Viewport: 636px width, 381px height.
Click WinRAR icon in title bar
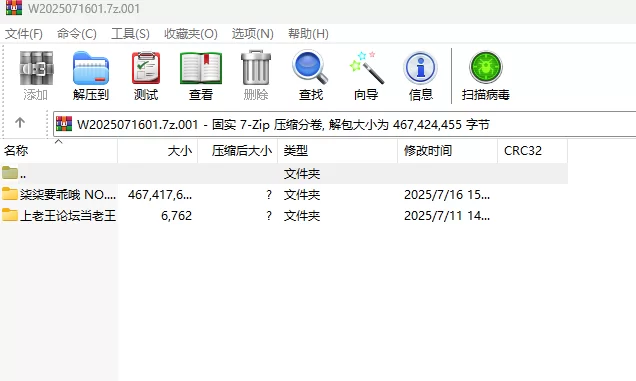point(13,7)
